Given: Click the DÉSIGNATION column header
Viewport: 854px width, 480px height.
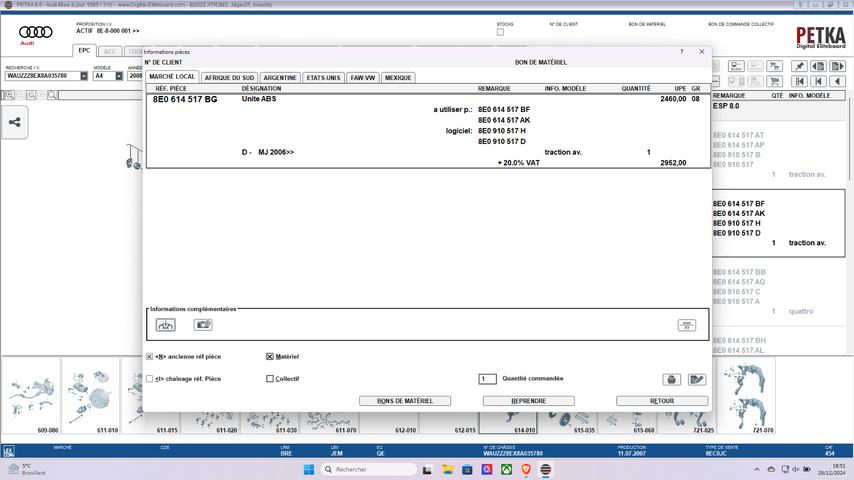Looking at the screenshot, I should [261, 88].
